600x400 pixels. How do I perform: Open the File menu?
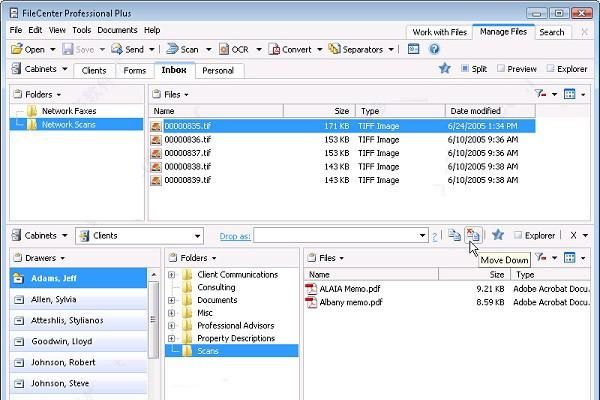(16, 30)
